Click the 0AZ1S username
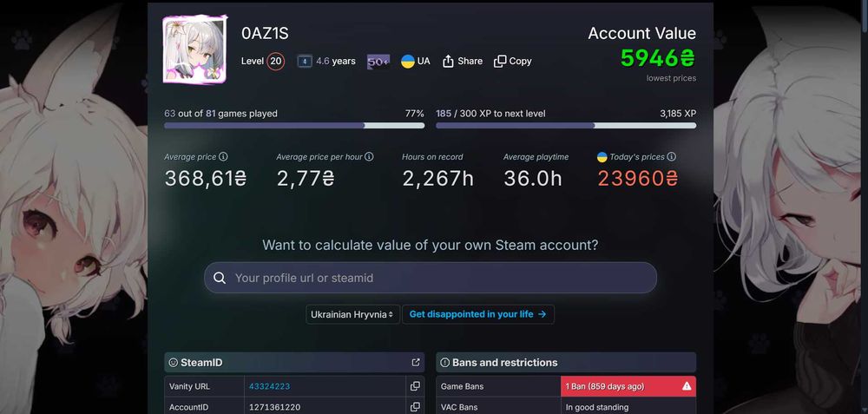The image size is (868, 414). 265,33
